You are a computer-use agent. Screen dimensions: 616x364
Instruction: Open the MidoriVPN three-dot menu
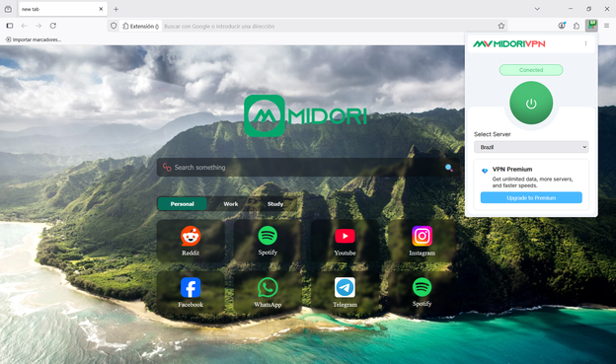tap(585, 43)
